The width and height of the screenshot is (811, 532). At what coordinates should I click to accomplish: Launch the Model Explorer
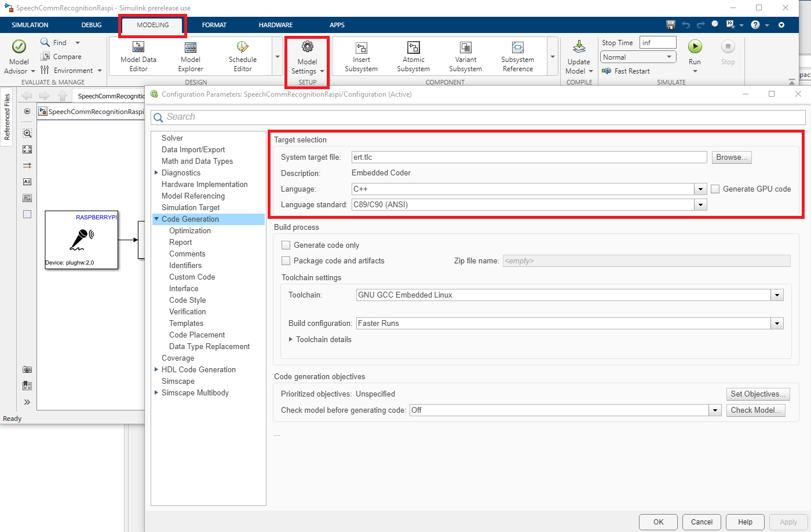coord(190,56)
